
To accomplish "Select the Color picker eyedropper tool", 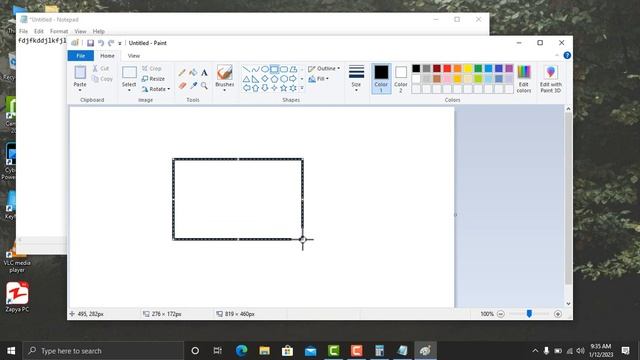I will click(x=193, y=85).
